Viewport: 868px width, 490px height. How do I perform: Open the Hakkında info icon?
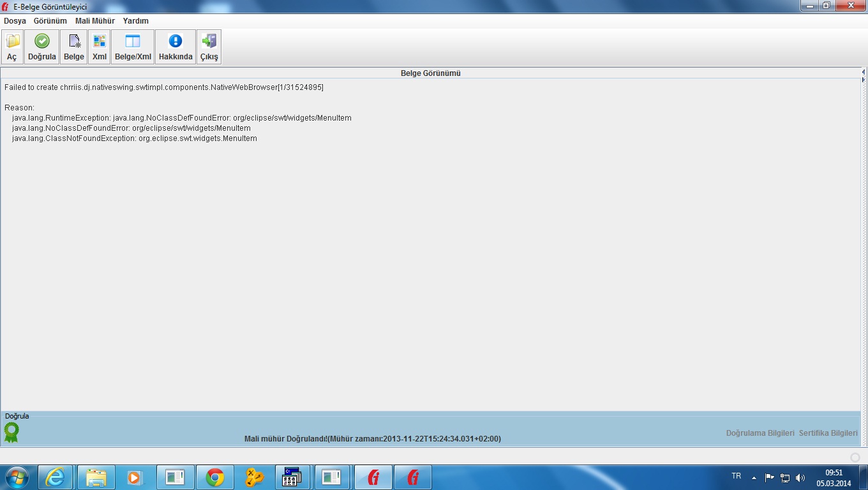coord(176,47)
